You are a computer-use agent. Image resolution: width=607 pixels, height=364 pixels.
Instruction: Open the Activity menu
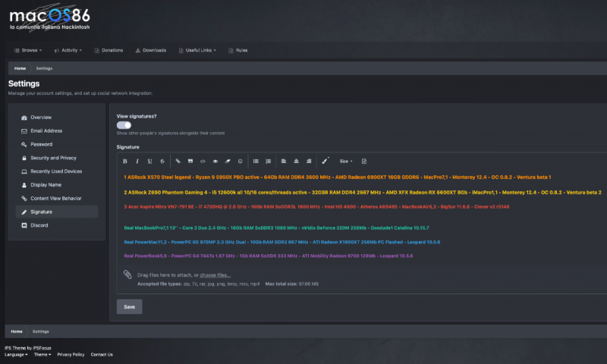click(68, 50)
